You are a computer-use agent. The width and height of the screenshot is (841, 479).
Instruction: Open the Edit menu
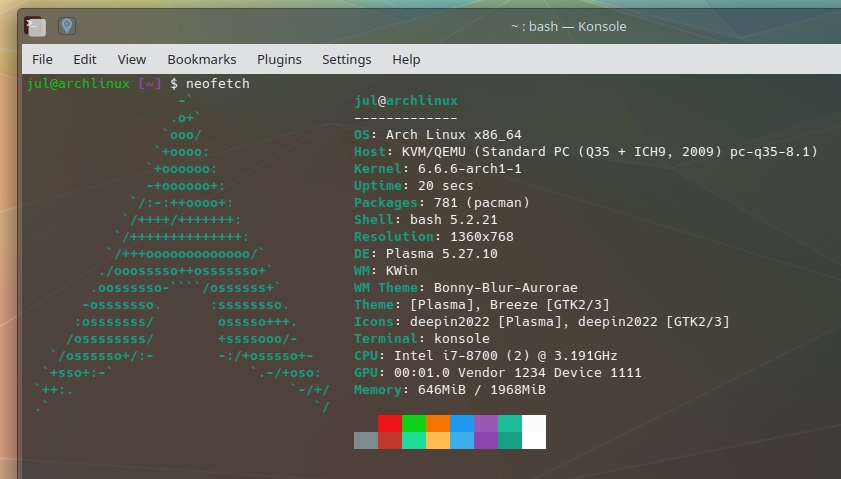pyautogui.click(x=85, y=60)
